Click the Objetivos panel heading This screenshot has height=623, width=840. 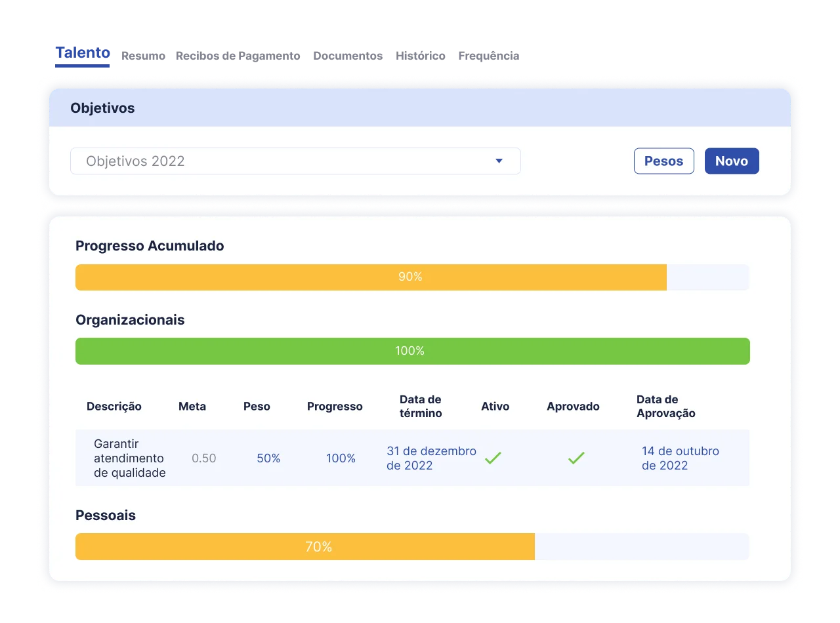102,108
